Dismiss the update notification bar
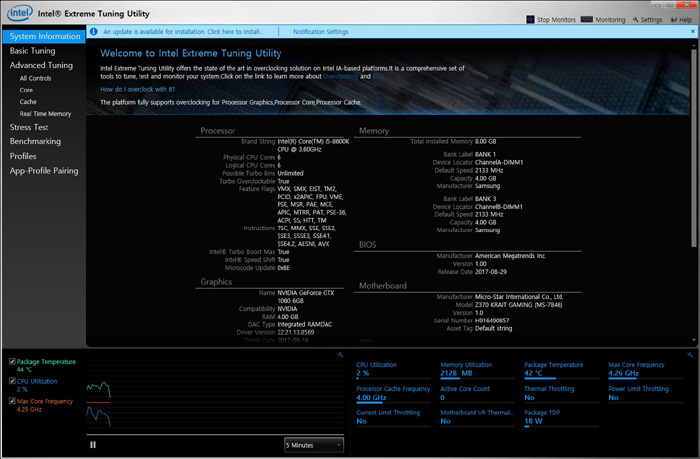The image size is (700, 459). [693, 31]
